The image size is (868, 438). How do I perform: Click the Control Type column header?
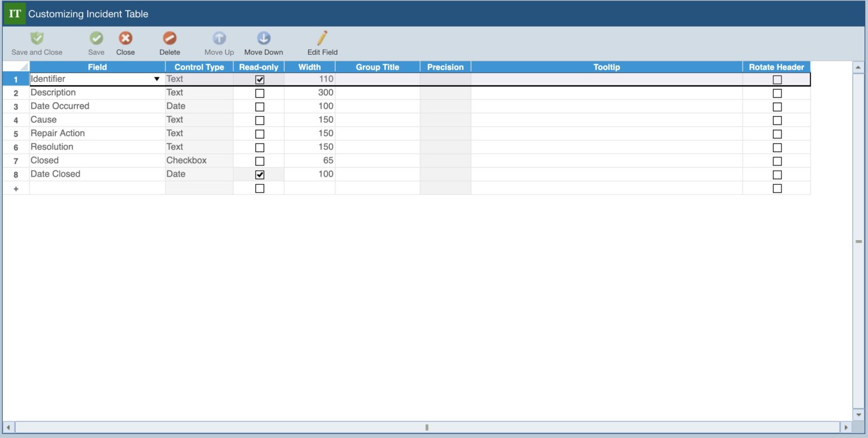(199, 67)
